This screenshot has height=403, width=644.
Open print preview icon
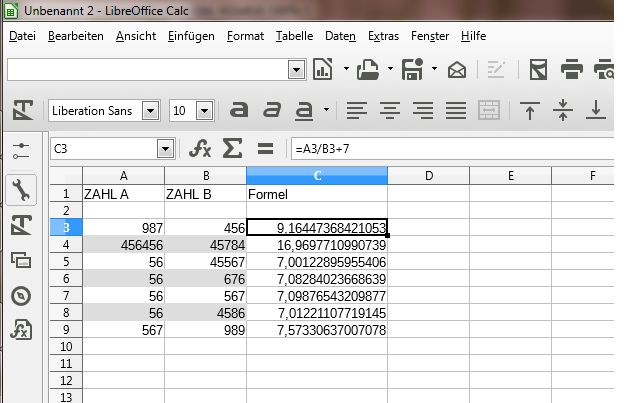coord(604,69)
